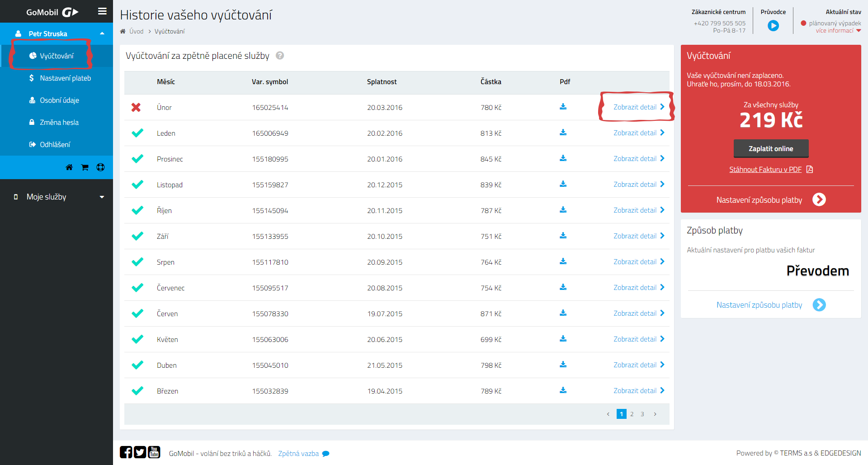
Task: Show detail for Leden billing
Action: coord(639,133)
